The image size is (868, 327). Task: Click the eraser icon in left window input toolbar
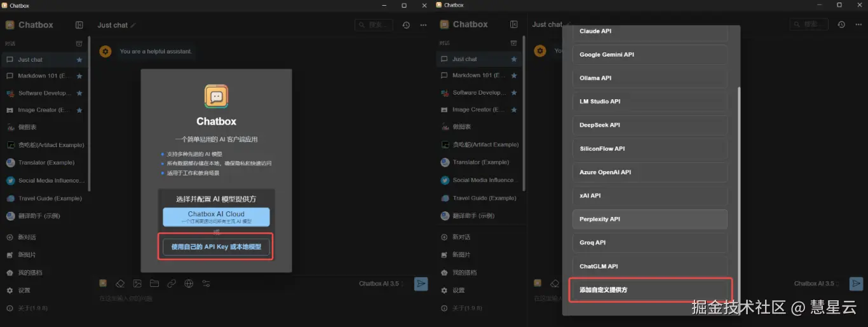click(120, 283)
